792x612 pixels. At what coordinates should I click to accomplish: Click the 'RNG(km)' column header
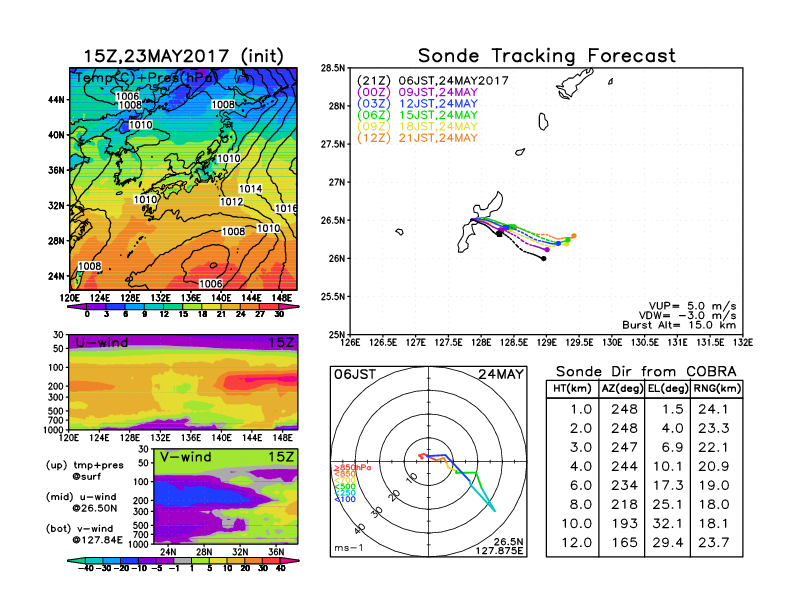[717, 389]
